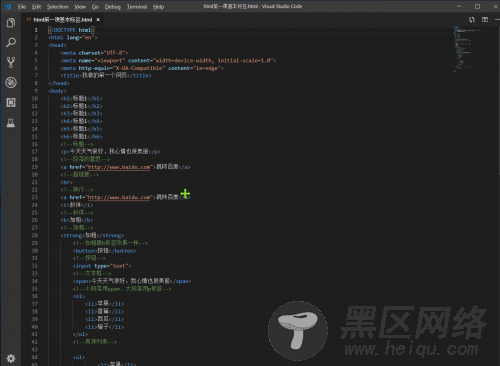Click the opening body tag on line 9
The width and height of the screenshot is (500, 366).
pos(57,91)
